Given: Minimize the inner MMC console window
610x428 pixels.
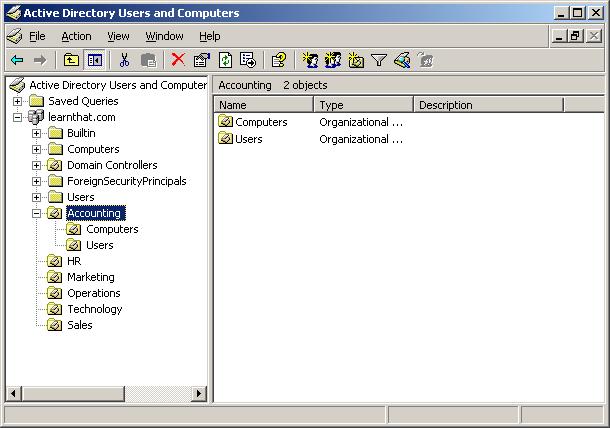Looking at the screenshot, I should click(559, 37).
